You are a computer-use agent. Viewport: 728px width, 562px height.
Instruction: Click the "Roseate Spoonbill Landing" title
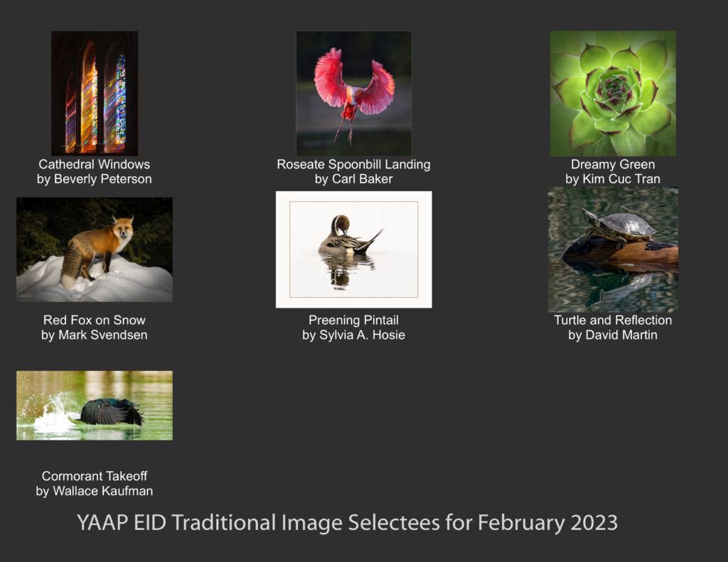click(354, 165)
